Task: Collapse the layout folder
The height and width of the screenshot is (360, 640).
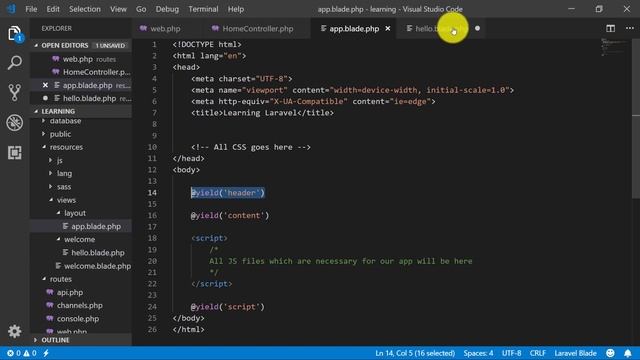Action: [x=75, y=213]
